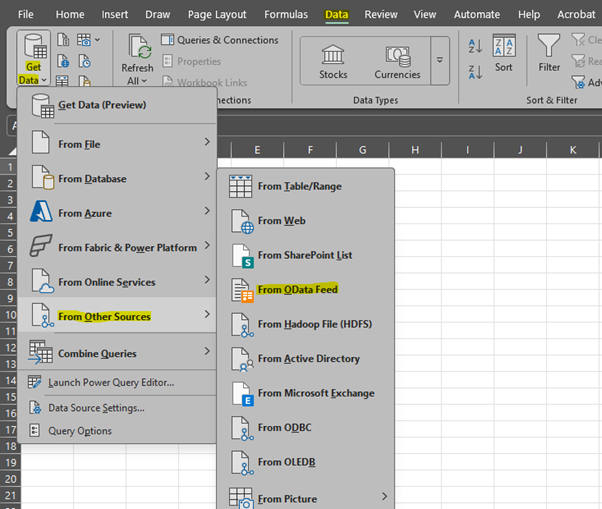Select the Stocks data type

333,61
